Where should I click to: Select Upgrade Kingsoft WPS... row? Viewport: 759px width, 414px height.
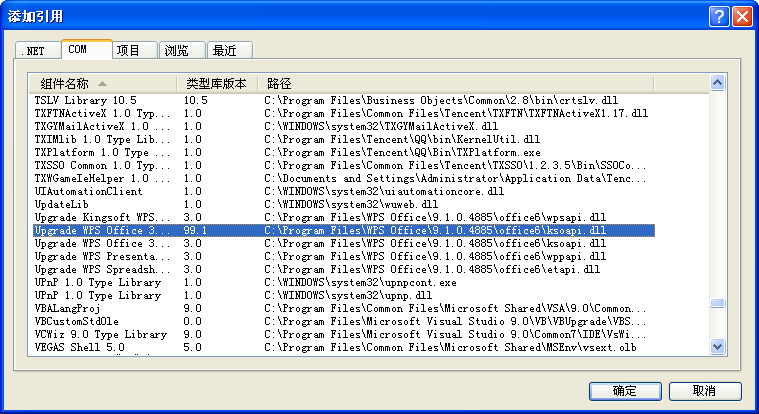point(344,217)
